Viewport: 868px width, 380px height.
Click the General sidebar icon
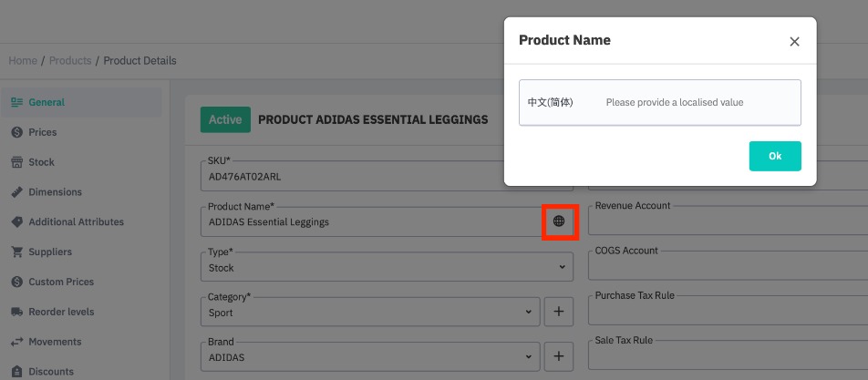(16, 102)
